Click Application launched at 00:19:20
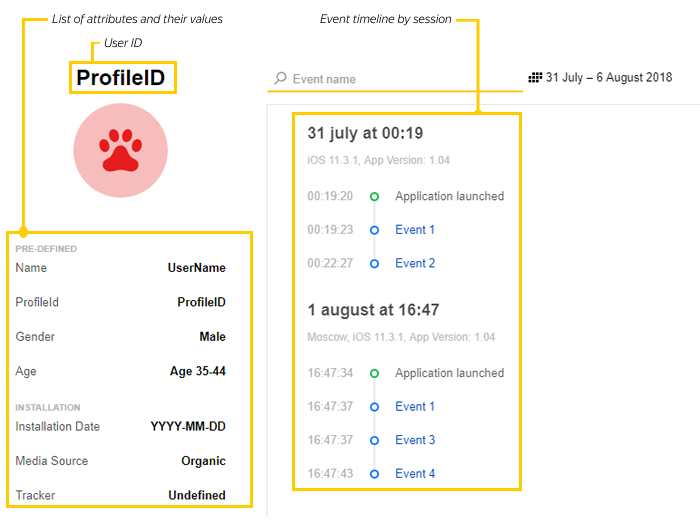 449,196
